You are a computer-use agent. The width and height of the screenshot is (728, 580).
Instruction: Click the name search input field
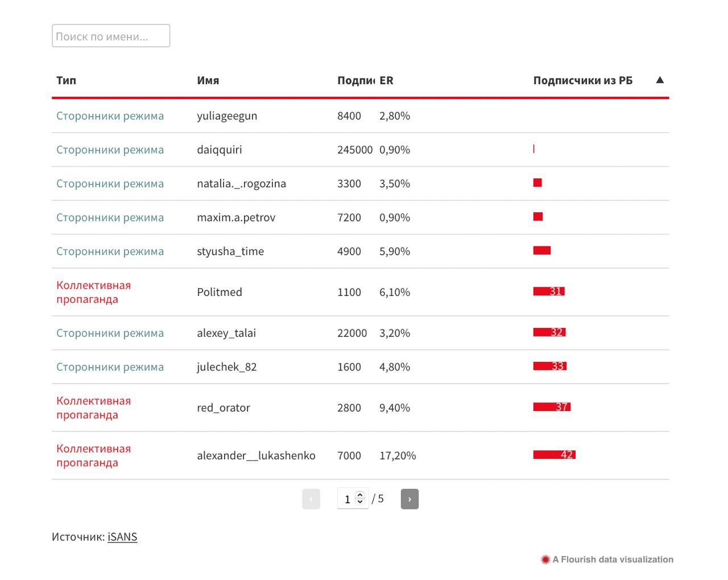coord(111,36)
